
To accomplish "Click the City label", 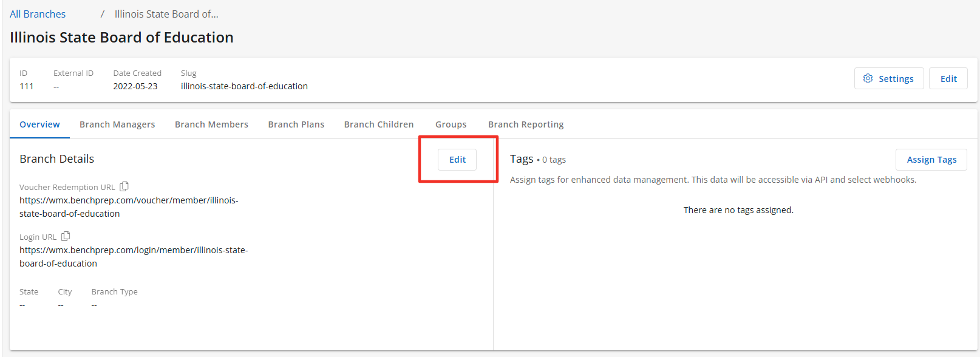I will 65,292.
